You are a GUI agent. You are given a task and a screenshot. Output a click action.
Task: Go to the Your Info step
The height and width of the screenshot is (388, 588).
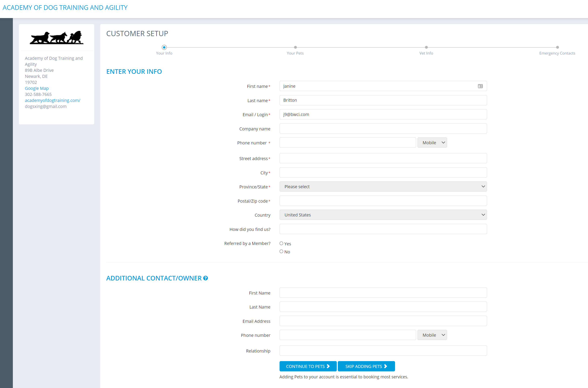point(164,47)
